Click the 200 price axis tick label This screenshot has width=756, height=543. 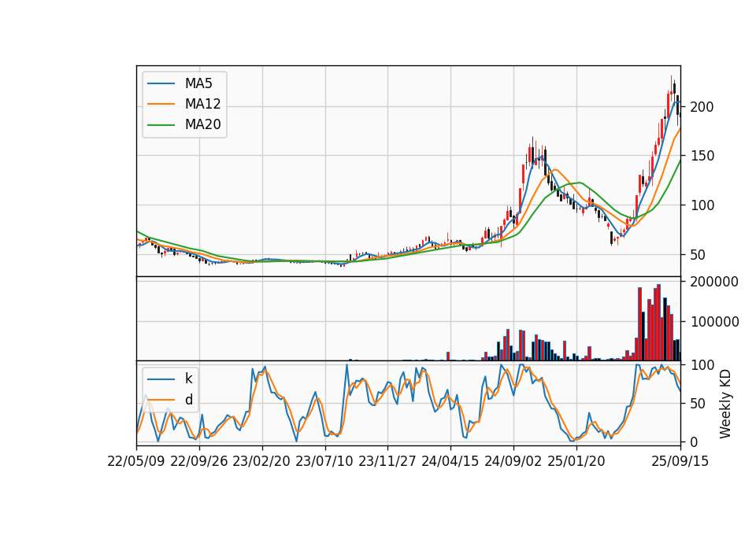(x=702, y=107)
